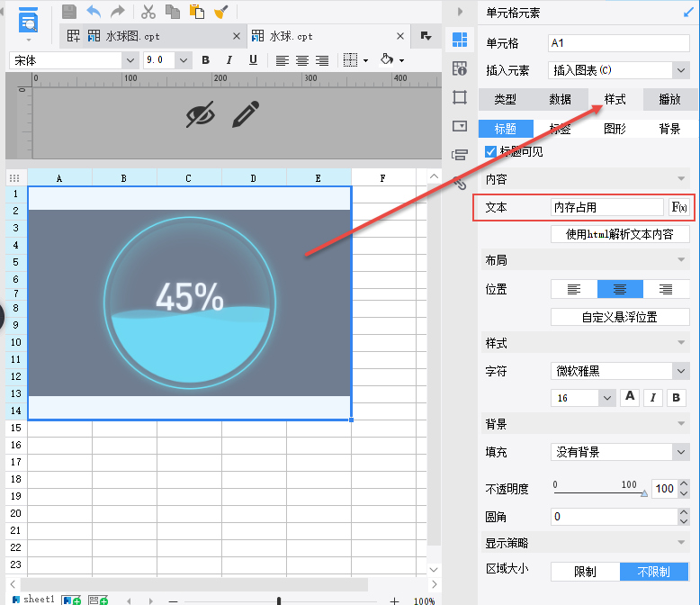Open conditional attributes panel icon
The image size is (700, 605).
click(x=460, y=155)
